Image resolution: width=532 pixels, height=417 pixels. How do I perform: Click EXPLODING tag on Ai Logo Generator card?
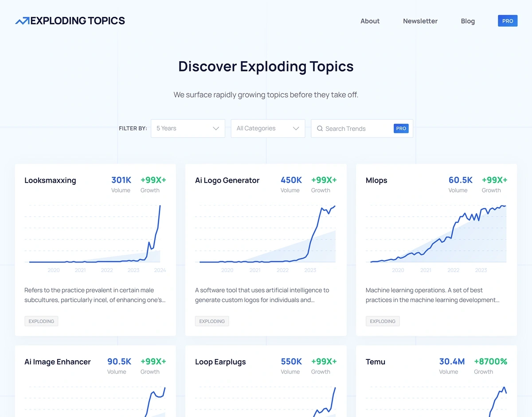tap(212, 321)
